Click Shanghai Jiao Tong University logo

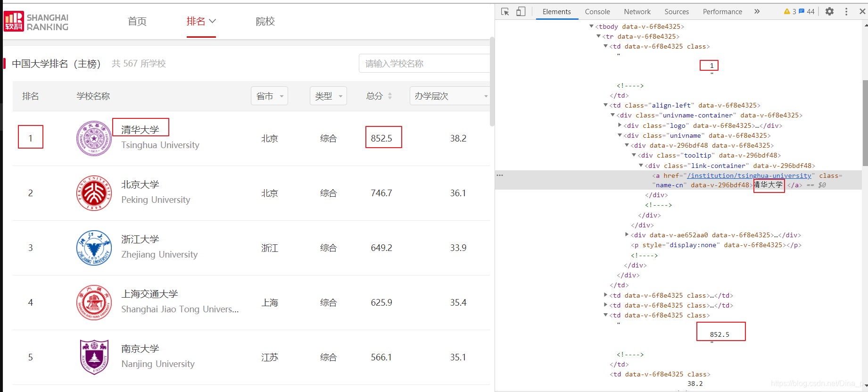(94, 302)
